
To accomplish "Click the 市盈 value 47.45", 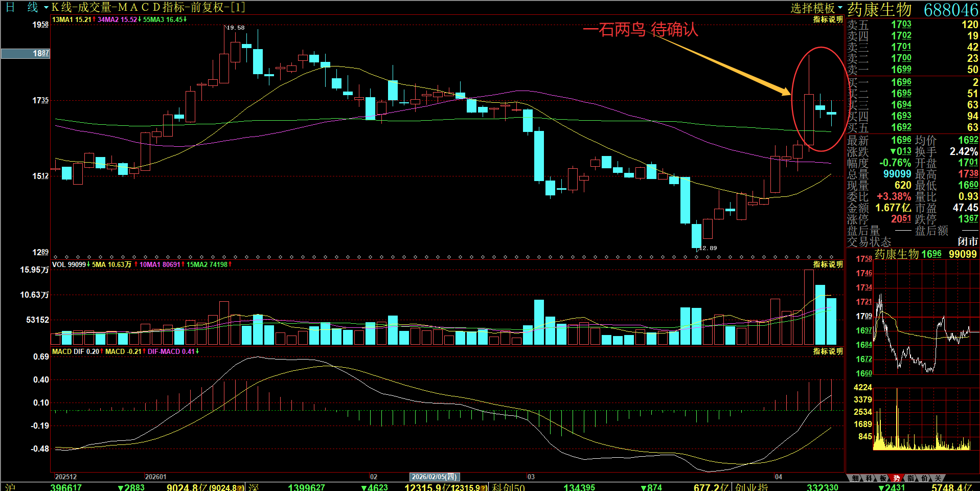I will pyautogui.click(x=965, y=208).
